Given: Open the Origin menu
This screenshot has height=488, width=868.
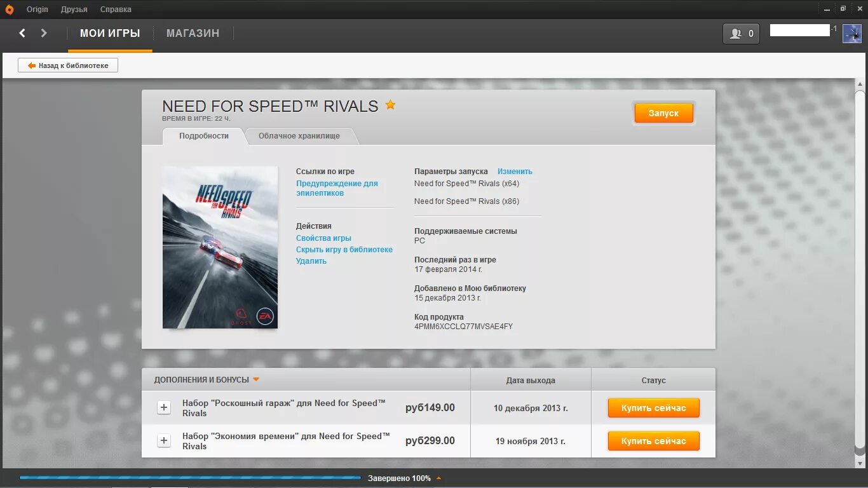Looking at the screenshot, I should tap(37, 10).
